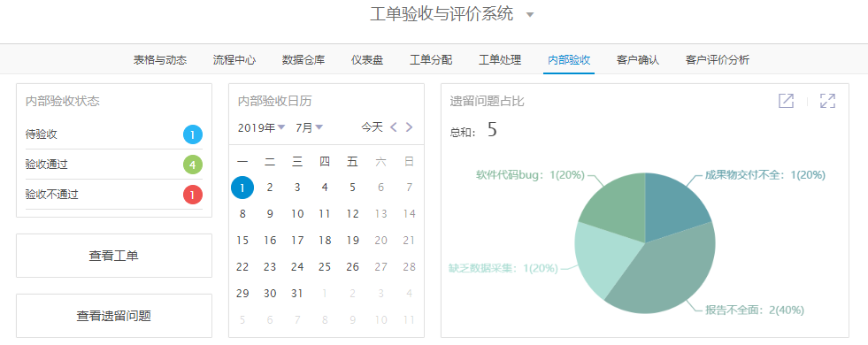Select July 3 in the calendar
Screen dimensions: 868x345
[x=297, y=188]
